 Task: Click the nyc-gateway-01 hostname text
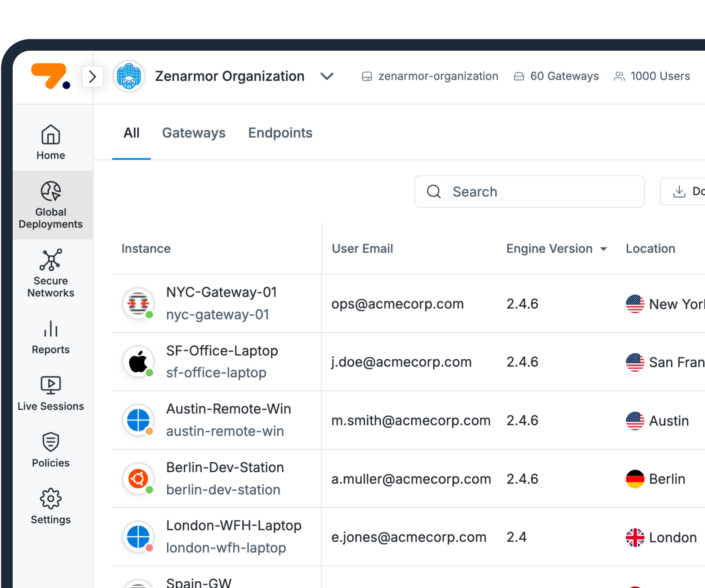pyautogui.click(x=217, y=315)
